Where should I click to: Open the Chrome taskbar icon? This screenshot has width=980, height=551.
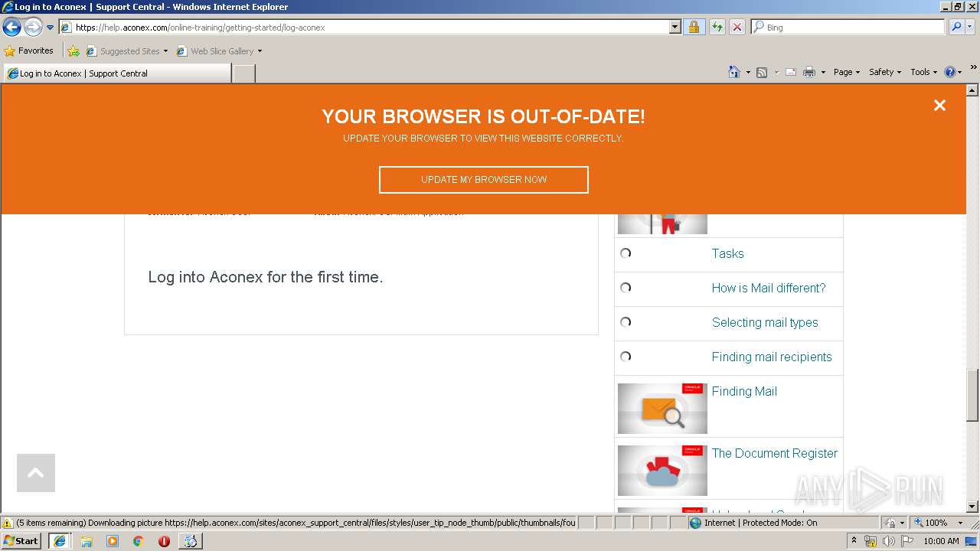click(x=139, y=541)
